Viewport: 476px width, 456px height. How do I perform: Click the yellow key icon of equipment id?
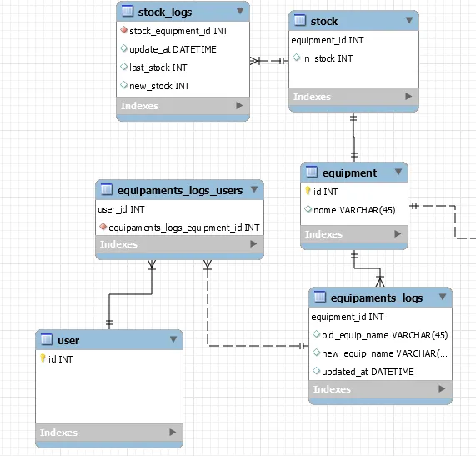(x=308, y=191)
